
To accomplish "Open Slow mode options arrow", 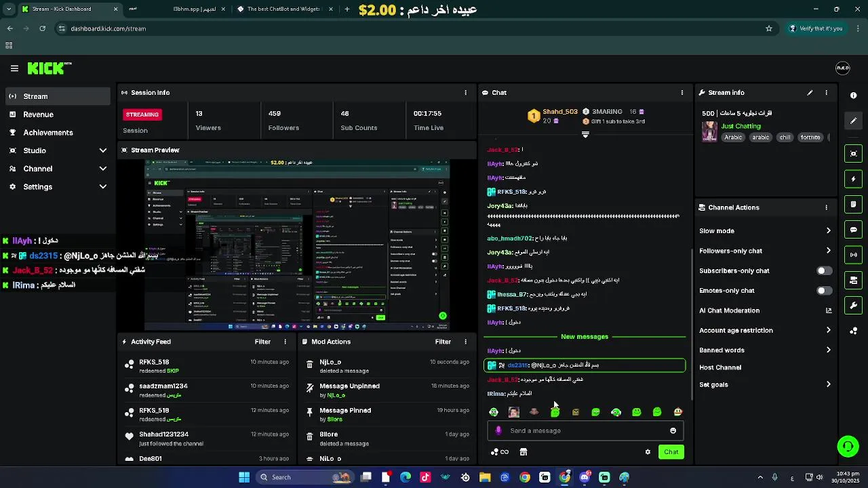I will [829, 231].
